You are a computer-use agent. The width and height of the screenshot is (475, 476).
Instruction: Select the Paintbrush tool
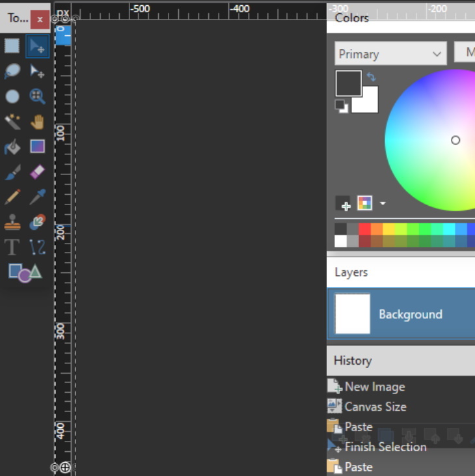point(12,172)
